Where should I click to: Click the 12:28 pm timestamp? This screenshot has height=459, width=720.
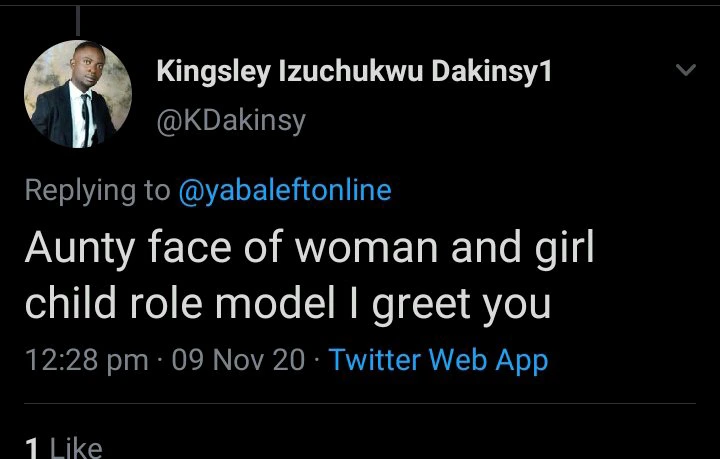pyautogui.click(x=86, y=360)
